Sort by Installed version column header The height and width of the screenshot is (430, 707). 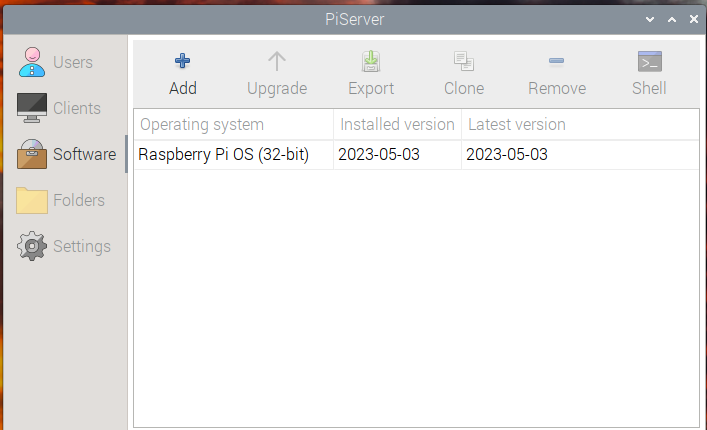(x=397, y=124)
